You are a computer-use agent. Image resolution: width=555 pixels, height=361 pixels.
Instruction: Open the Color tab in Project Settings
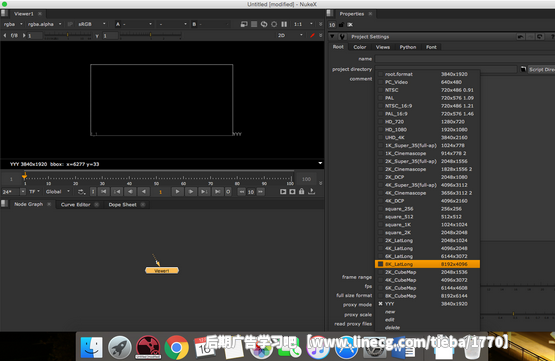360,47
